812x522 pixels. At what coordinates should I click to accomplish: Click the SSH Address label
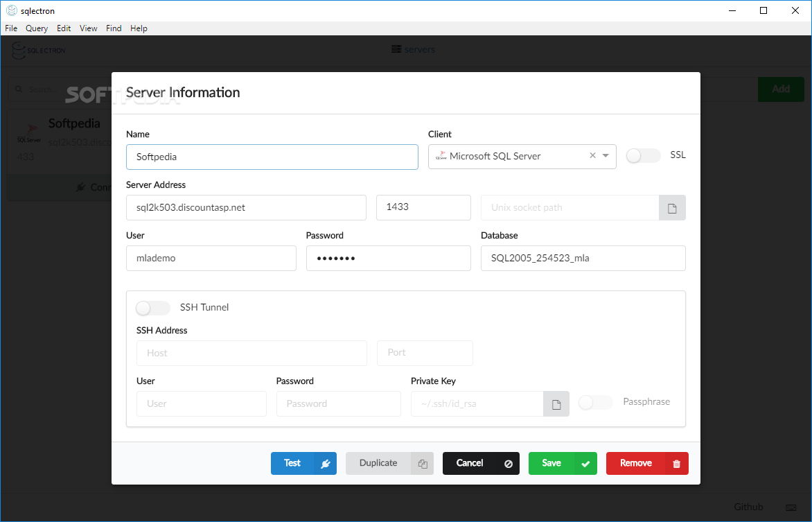[161, 330]
